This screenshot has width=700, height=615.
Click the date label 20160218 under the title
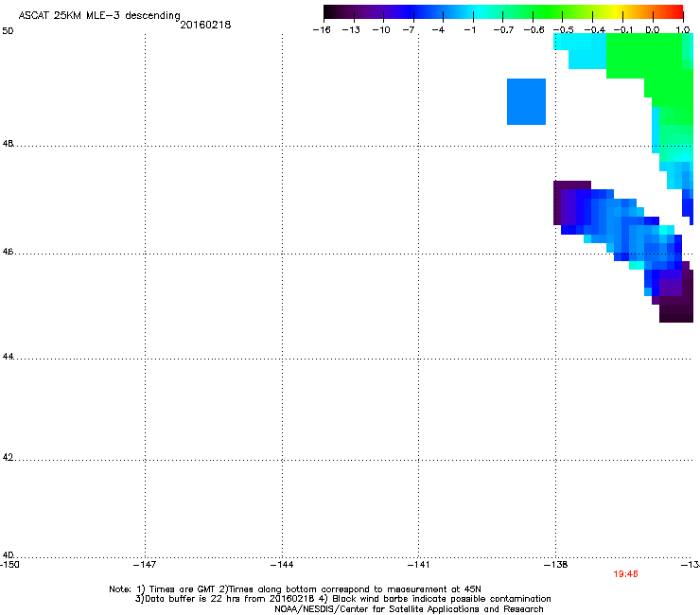(205, 25)
